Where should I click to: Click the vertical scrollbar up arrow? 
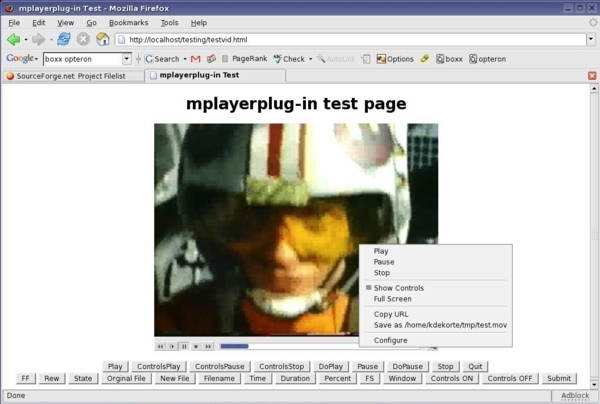tap(594, 89)
